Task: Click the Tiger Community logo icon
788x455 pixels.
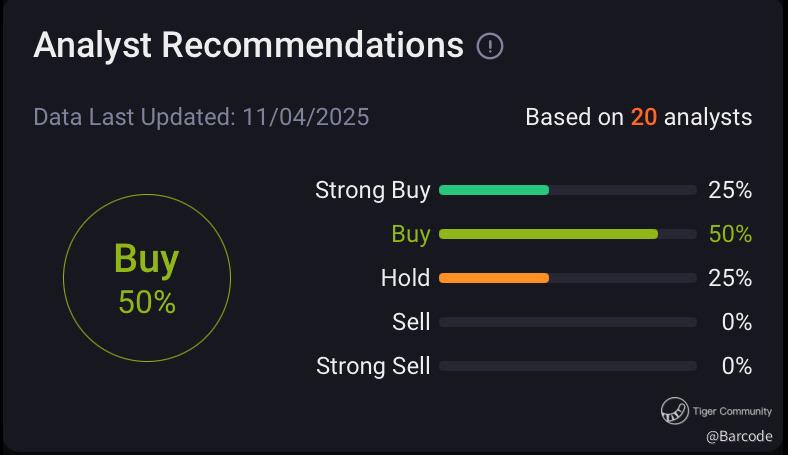Action: 674,410
